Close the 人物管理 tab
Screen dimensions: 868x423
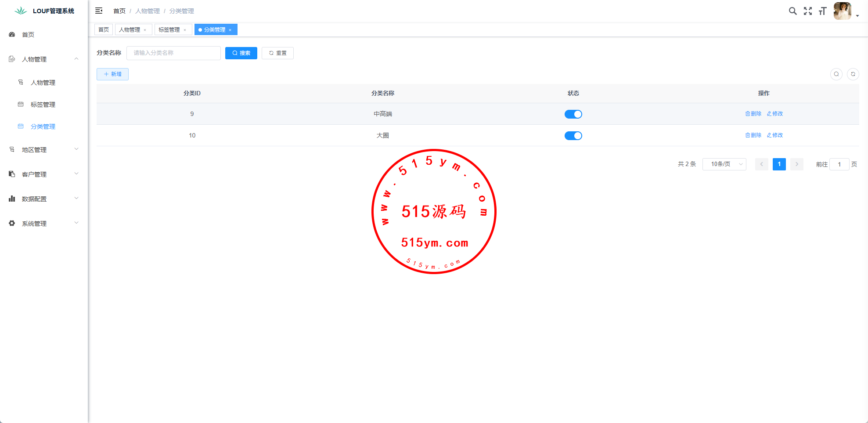pos(145,30)
